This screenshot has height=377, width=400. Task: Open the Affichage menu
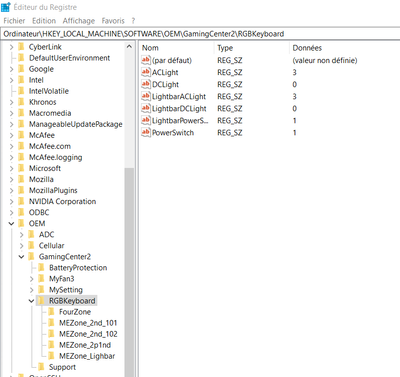tap(79, 21)
